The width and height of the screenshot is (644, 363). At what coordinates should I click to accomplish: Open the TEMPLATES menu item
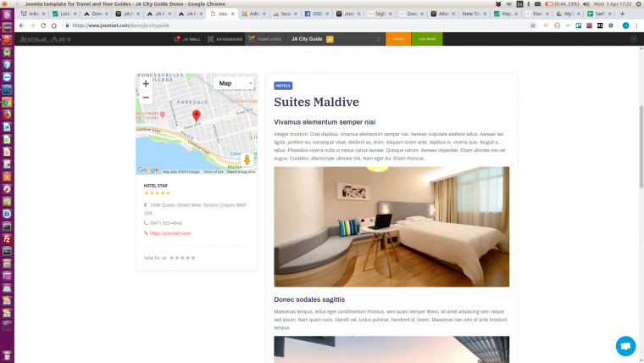(x=265, y=39)
